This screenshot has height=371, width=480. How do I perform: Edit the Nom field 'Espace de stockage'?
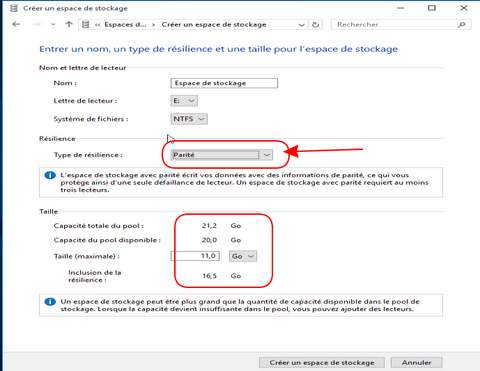224,83
